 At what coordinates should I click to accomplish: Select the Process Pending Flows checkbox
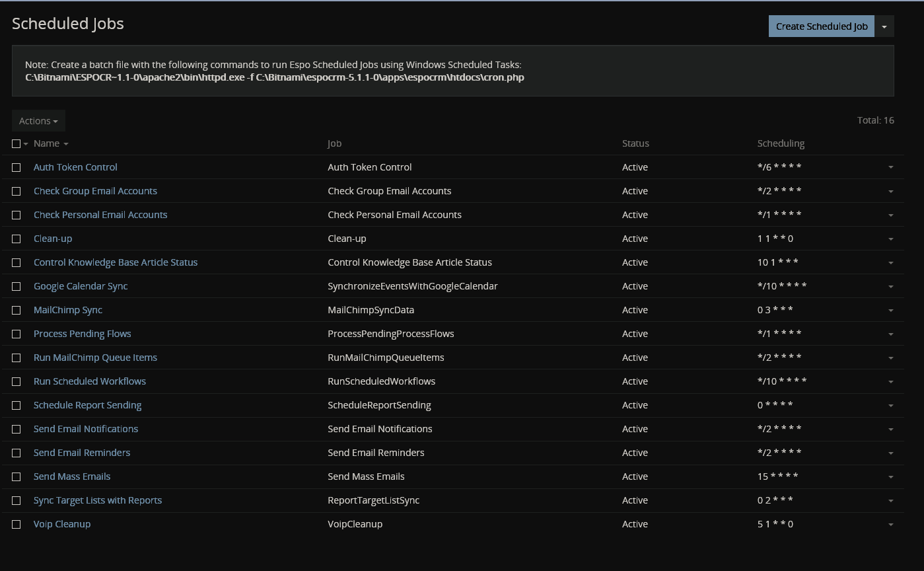pos(17,334)
